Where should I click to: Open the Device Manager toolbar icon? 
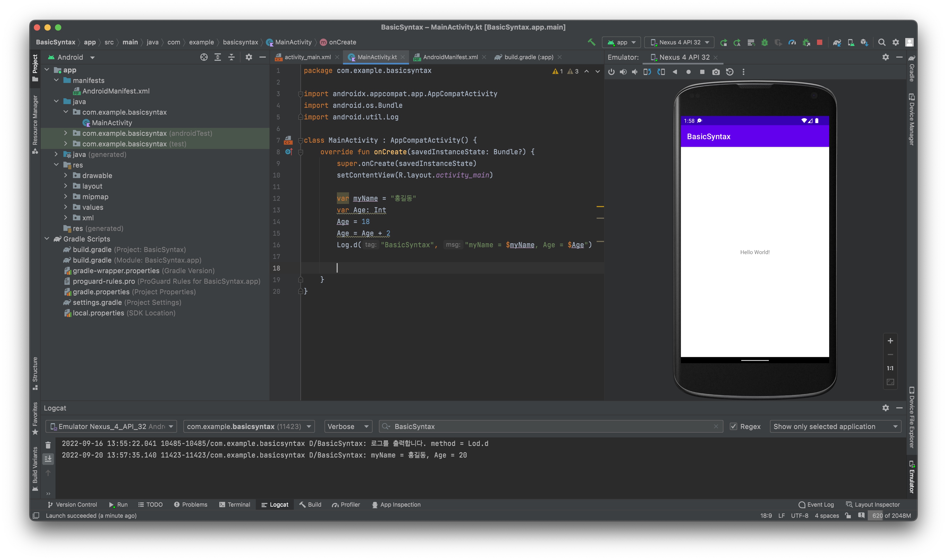pyautogui.click(x=851, y=42)
